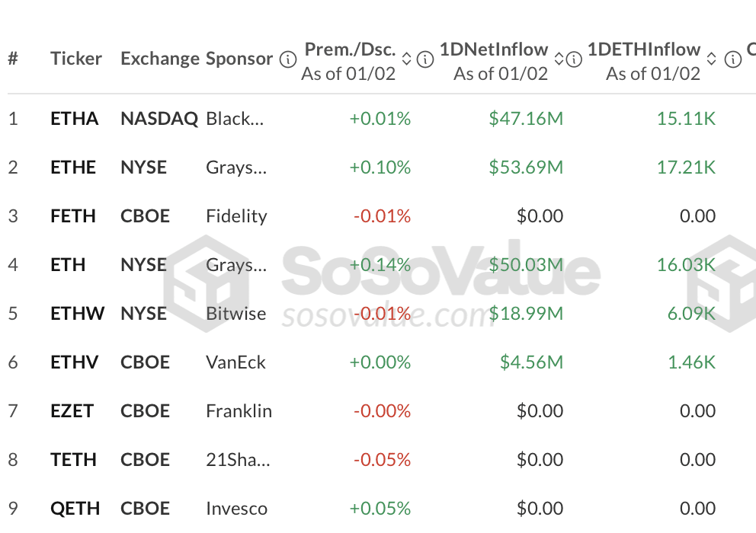Viewport: 756px width, 533px height.
Task: Click the QETH ticker
Action: (x=75, y=509)
